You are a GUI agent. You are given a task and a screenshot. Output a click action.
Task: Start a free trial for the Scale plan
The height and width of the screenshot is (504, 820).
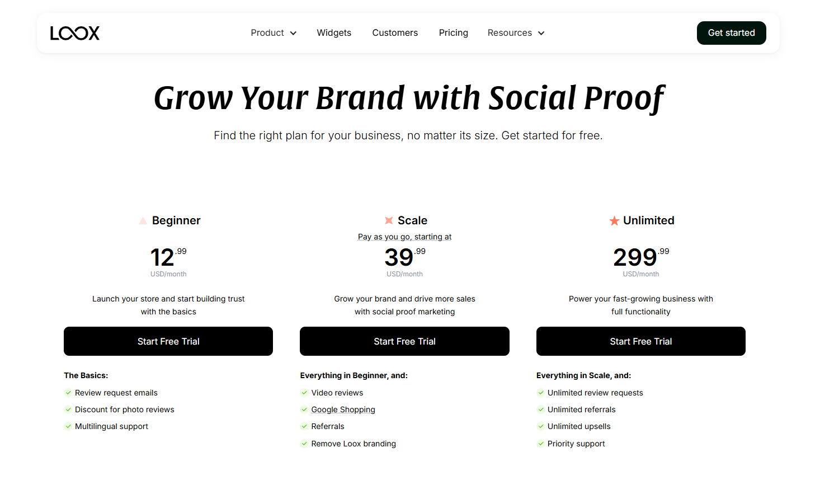point(404,341)
